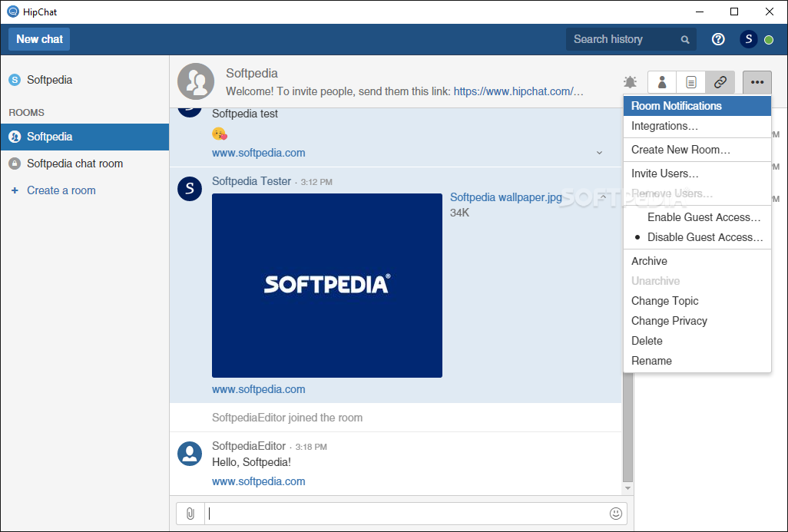Image resolution: width=788 pixels, height=532 pixels.
Task: Expand the Softpedia test message chevron
Action: pos(599,153)
